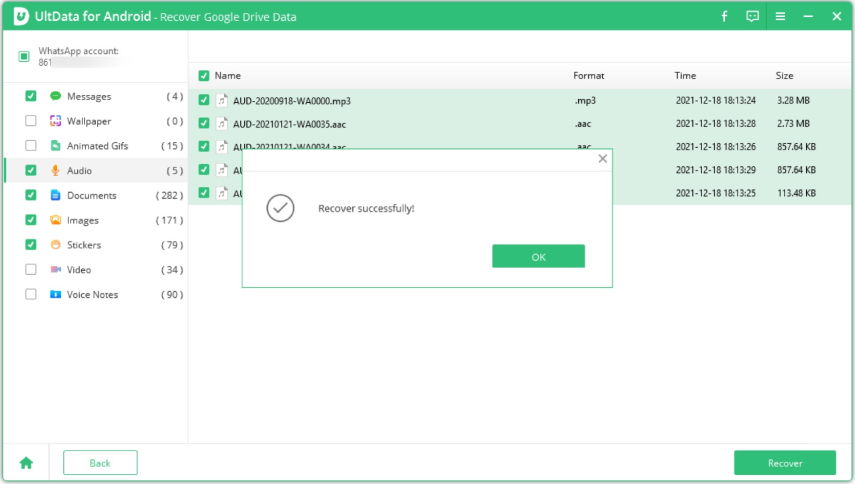This screenshot has width=855, height=484.
Task: Uncheck the AUD-20210121-WA0035.aac file checkbox
Action: 204,123
